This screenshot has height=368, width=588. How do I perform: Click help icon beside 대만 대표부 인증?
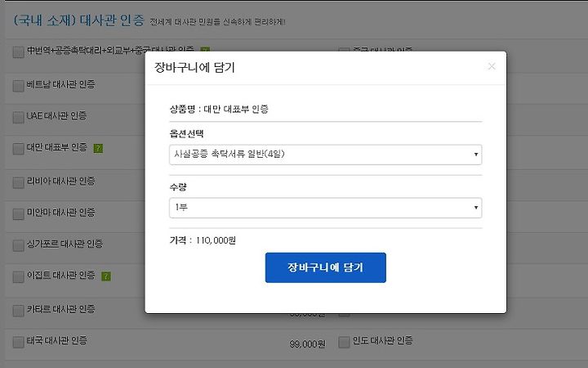(98, 148)
